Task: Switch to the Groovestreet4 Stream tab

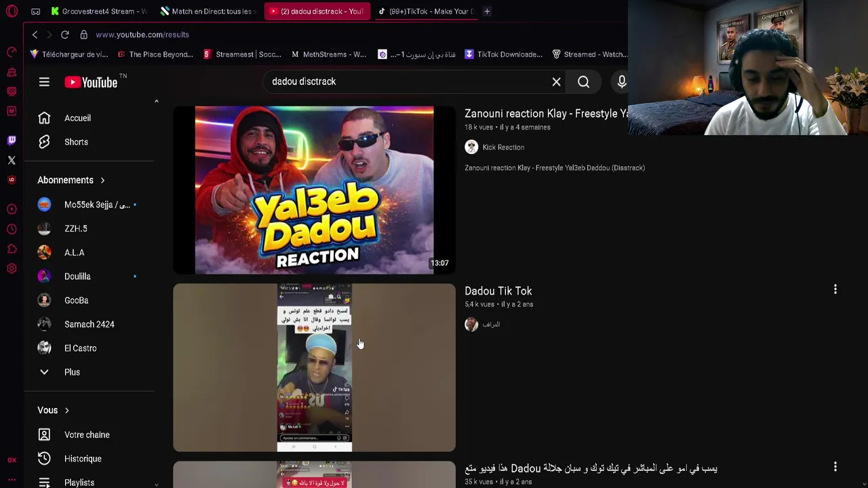Action: [x=99, y=12]
